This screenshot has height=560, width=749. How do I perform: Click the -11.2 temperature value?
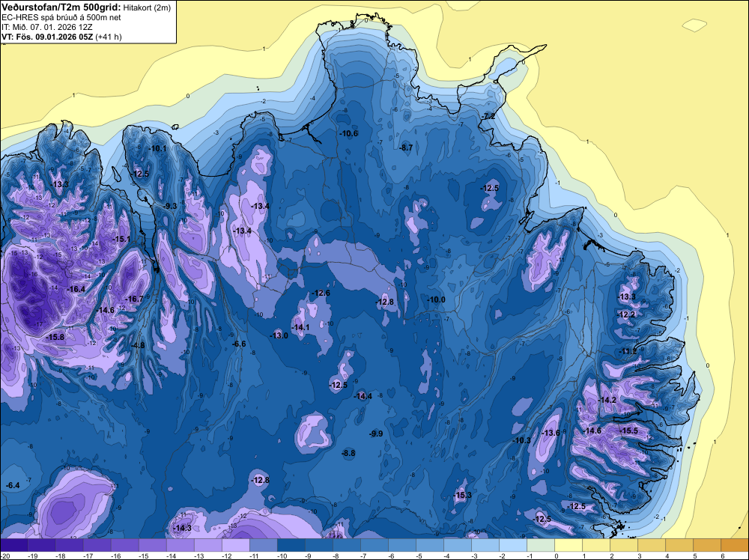628,352
